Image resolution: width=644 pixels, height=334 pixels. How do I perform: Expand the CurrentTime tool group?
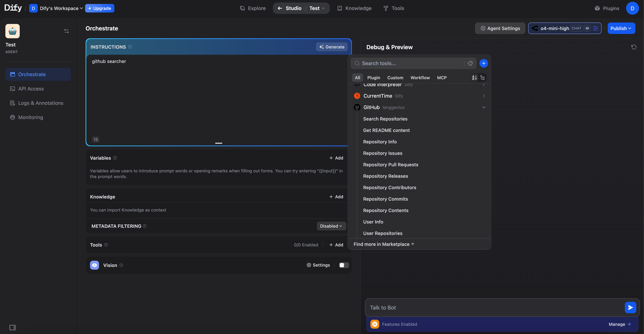coord(483,96)
